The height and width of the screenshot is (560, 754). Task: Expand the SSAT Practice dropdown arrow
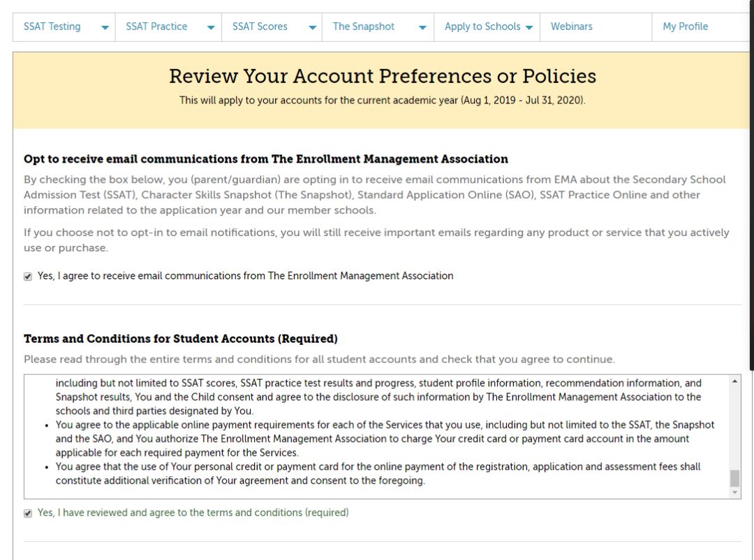[x=211, y=28]
